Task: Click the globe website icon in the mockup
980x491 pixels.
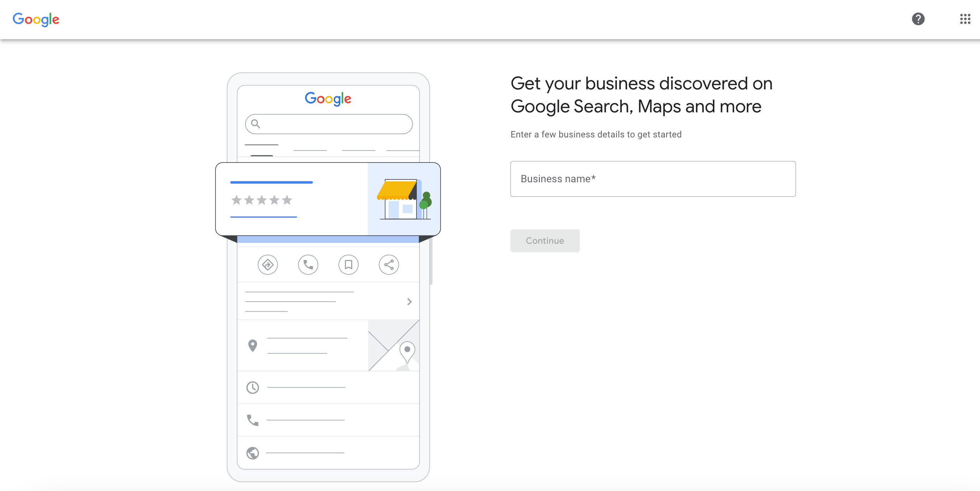Action: [x=252, y=453]
